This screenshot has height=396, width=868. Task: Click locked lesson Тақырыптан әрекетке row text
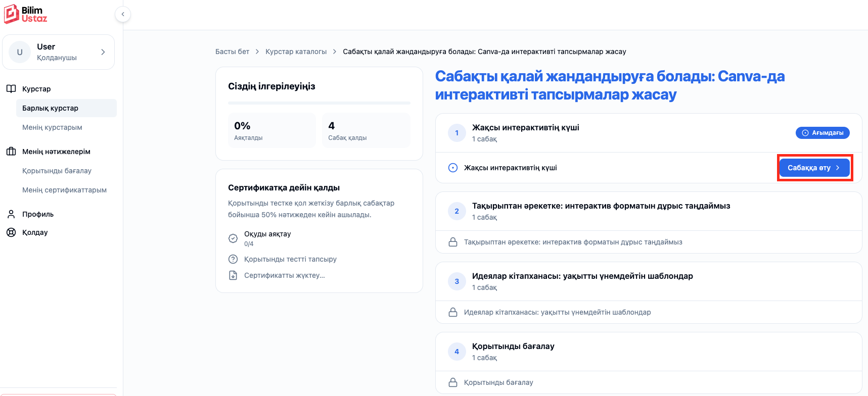coord(573,242)
